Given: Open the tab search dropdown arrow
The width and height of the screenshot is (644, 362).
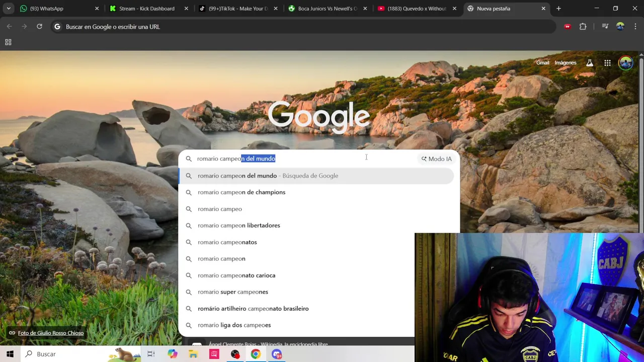Looking at the screenshot, I should pyautogui.click(x=9, y=9).
